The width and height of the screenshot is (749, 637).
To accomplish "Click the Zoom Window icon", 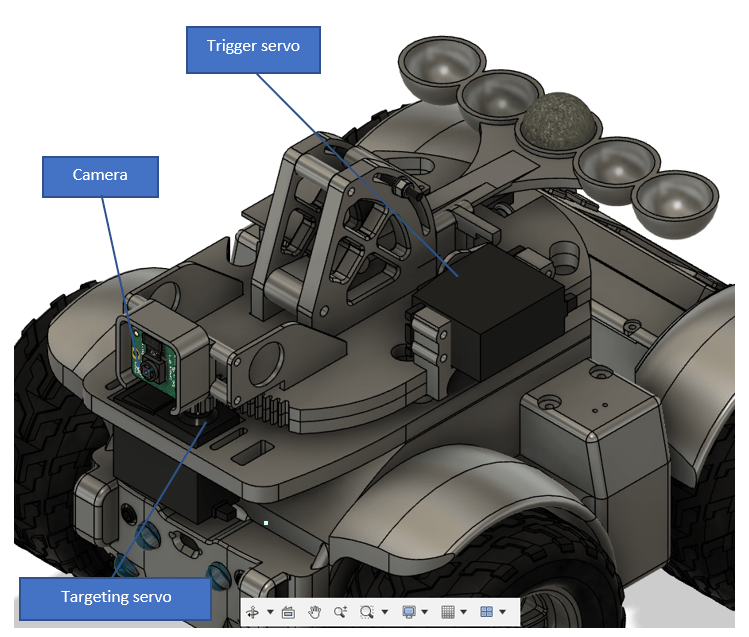I will tap(367, 612).
